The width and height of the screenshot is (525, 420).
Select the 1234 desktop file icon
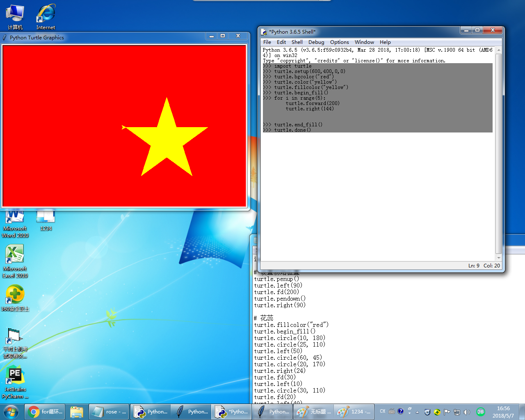point(46,221)
